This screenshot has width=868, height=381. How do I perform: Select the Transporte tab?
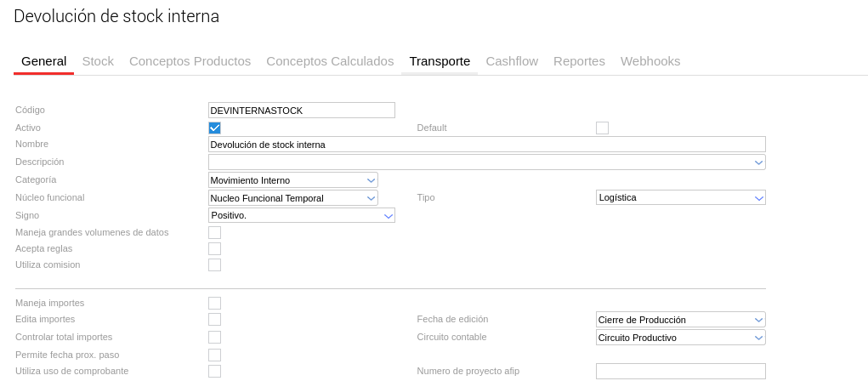(440, 61)
